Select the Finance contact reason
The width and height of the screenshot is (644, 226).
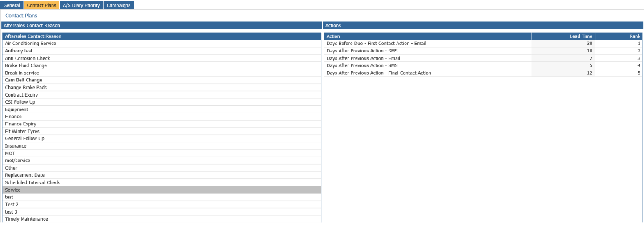tap(162, 117)
